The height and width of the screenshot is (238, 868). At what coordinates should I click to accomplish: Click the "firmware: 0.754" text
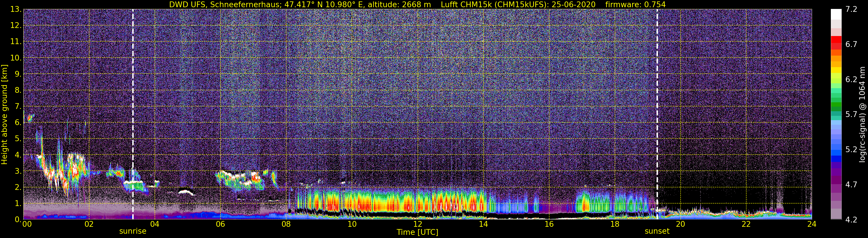click(636, 4)
